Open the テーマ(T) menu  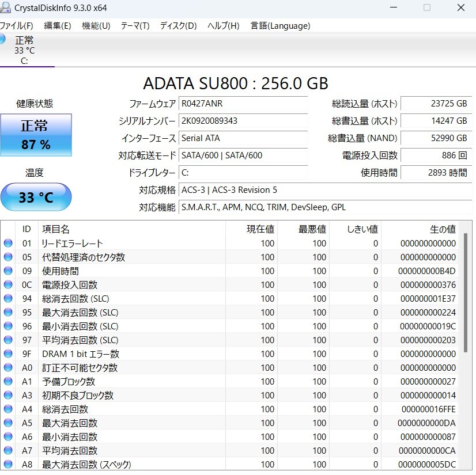pos(135,26)
